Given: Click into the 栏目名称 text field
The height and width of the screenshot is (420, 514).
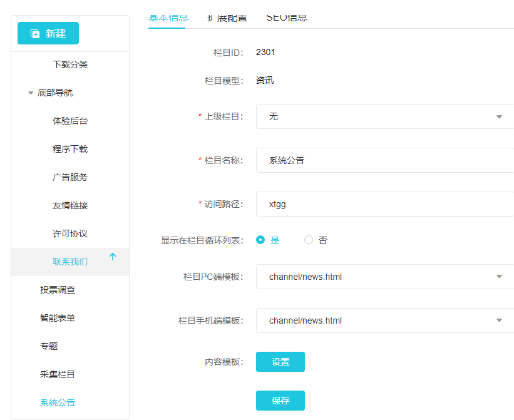Looking at the screenshot, I should pyautogui.click(x=384, y=160).
